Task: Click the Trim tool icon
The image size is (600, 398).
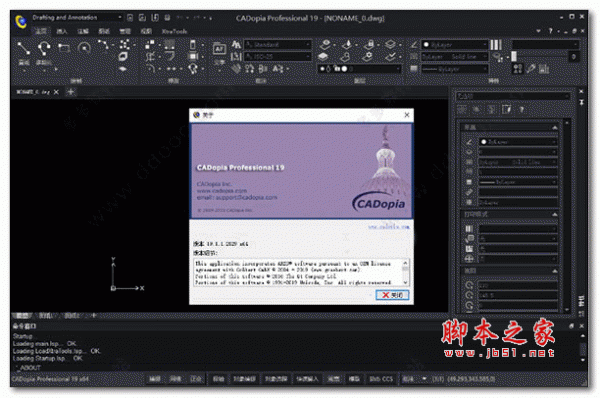Action: point(150,57)
